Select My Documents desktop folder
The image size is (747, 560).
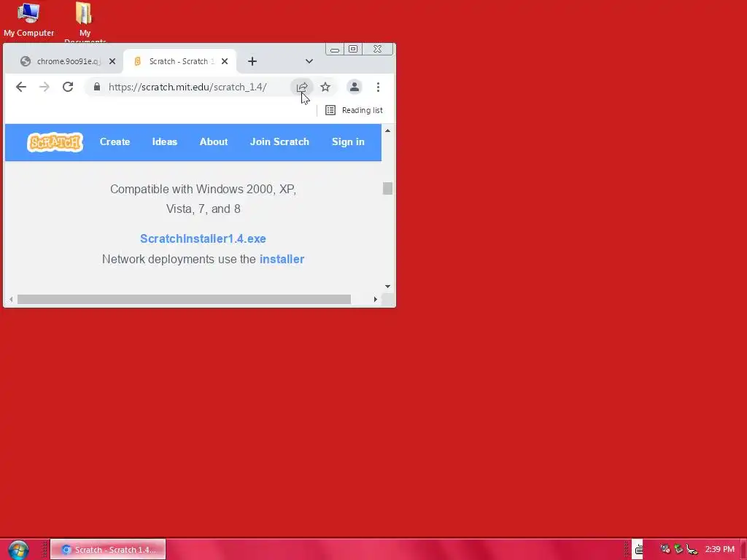point(85,21)
